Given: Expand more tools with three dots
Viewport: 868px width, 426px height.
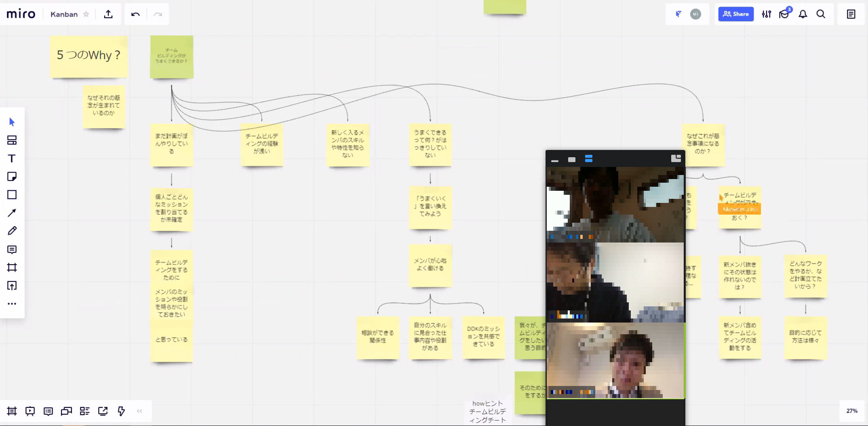Looking at the screenshot, I should (x=12, y=304).
